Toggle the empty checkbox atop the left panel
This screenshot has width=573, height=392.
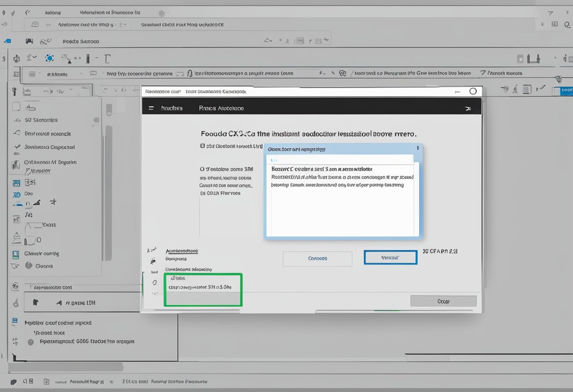coord(16,106)
